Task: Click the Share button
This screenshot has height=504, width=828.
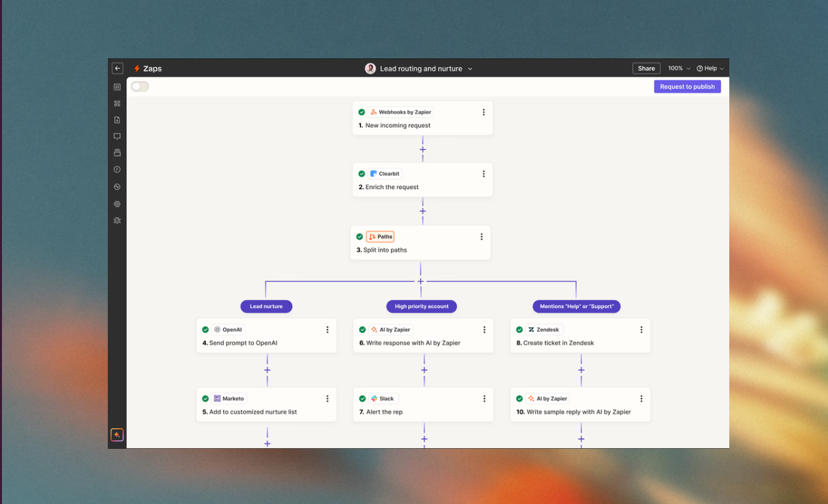Action: click(646, 68)
